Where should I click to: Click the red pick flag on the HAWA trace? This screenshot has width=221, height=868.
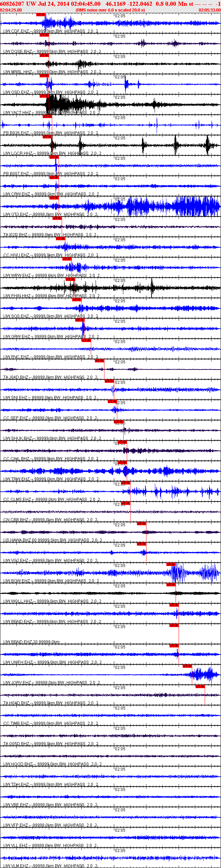click(x=142, y=524)
